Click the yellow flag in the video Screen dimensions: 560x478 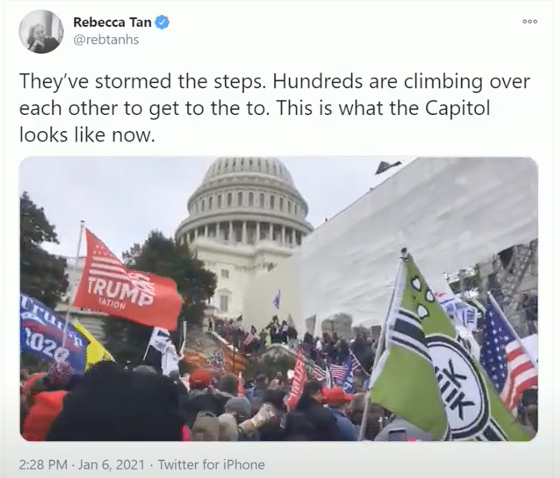[x=93, y=343]
